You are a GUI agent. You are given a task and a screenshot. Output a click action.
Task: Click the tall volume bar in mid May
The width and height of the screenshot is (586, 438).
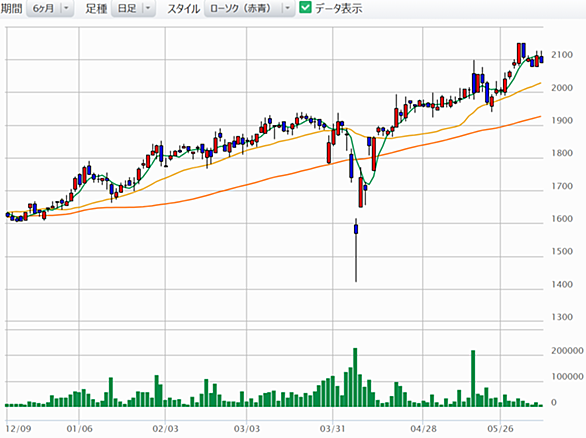[x=473, y=379]
